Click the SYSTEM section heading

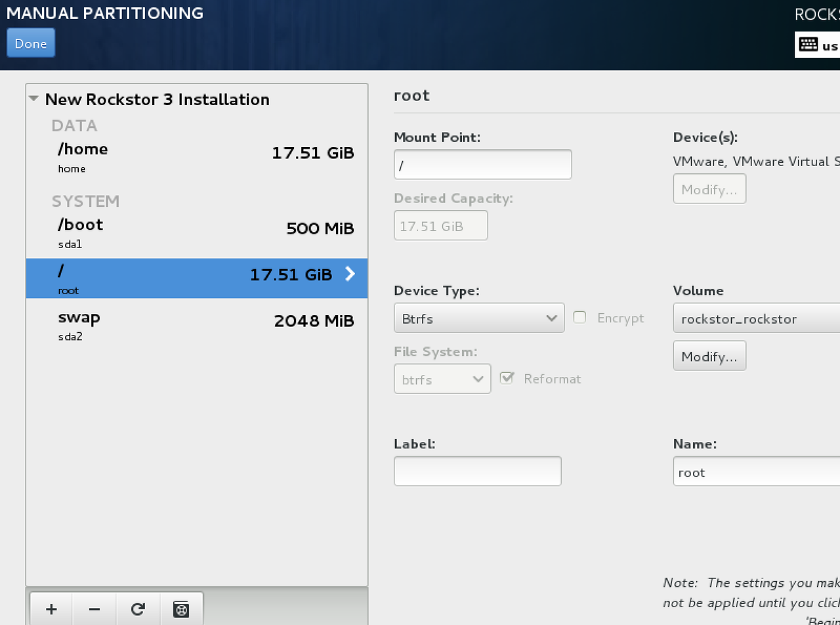(x=86, y=201)
